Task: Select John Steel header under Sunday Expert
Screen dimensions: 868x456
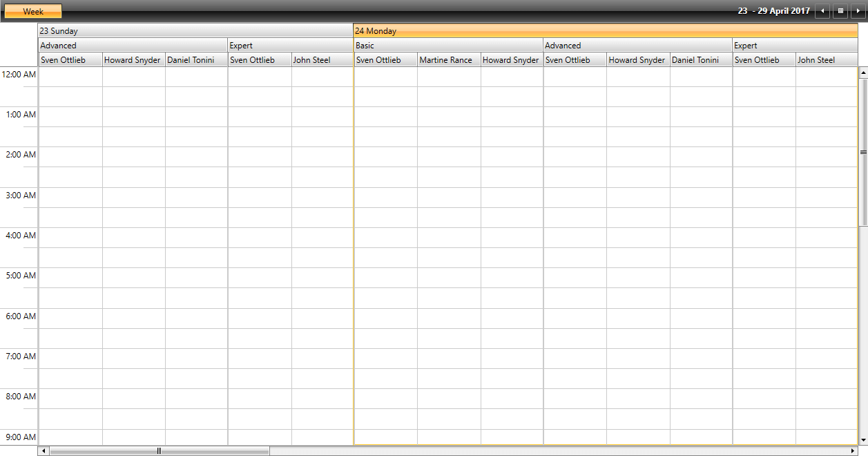Action: pyautogui.click(x=321, y=59)
